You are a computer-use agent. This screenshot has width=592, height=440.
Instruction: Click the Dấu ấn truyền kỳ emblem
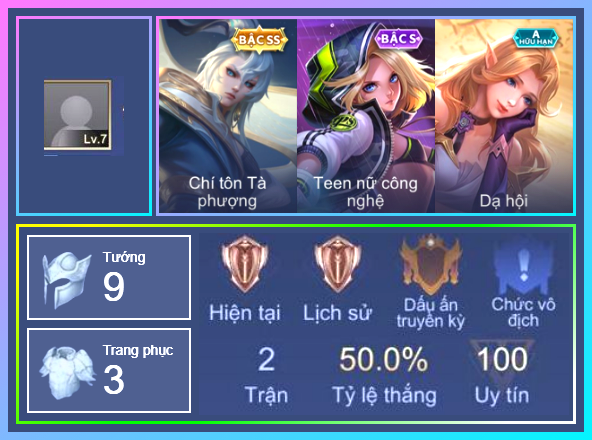(430, 265)
